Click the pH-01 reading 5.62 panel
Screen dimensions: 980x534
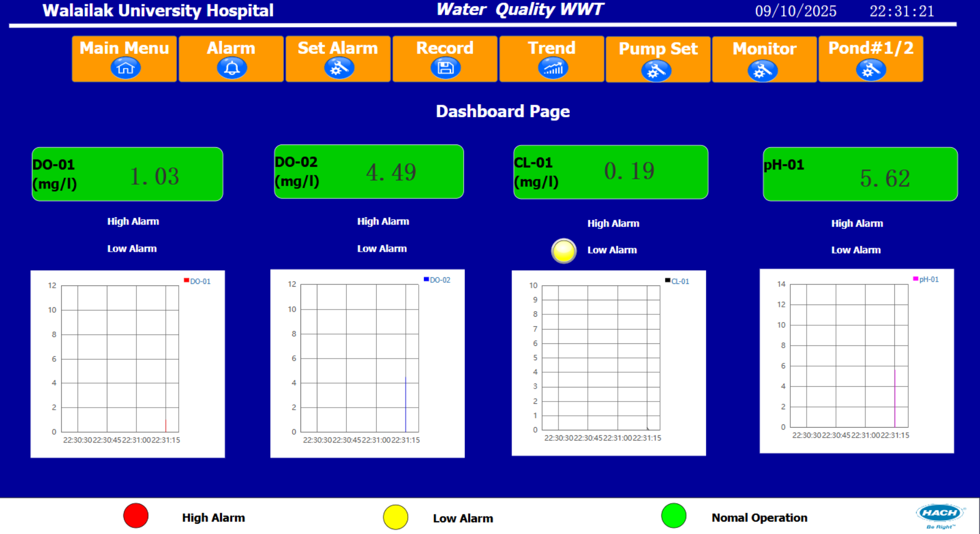click(860, 174)
